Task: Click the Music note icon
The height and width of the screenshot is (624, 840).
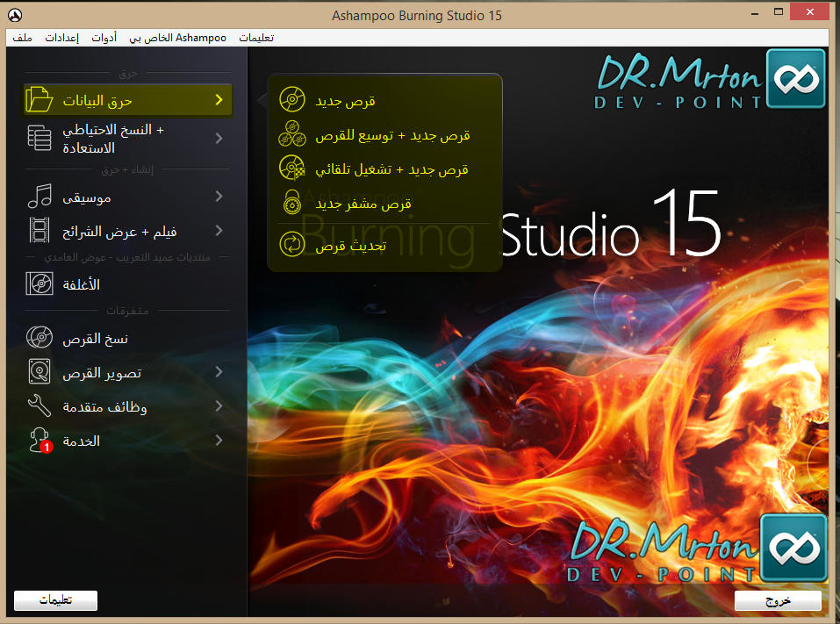Action: (x=39, y=196)
